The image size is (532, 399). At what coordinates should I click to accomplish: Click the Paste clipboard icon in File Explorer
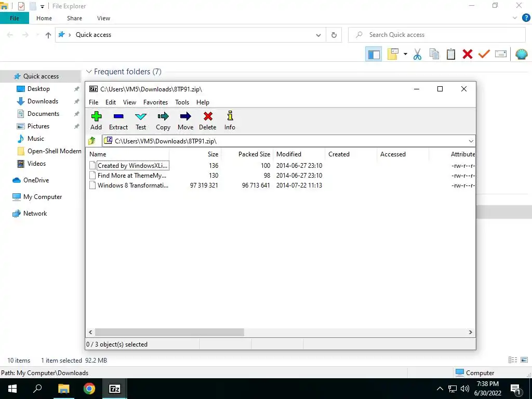[450, 54]
